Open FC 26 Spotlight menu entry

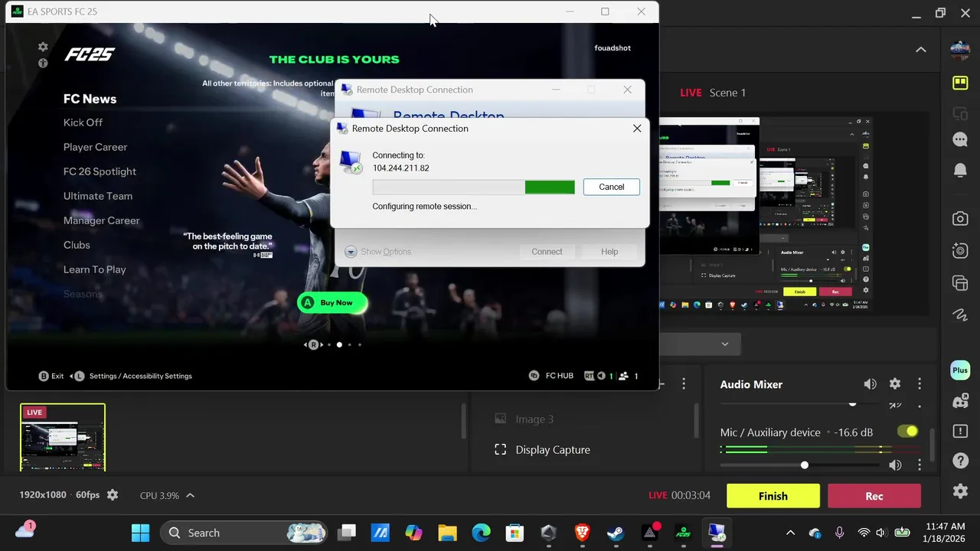100,171
